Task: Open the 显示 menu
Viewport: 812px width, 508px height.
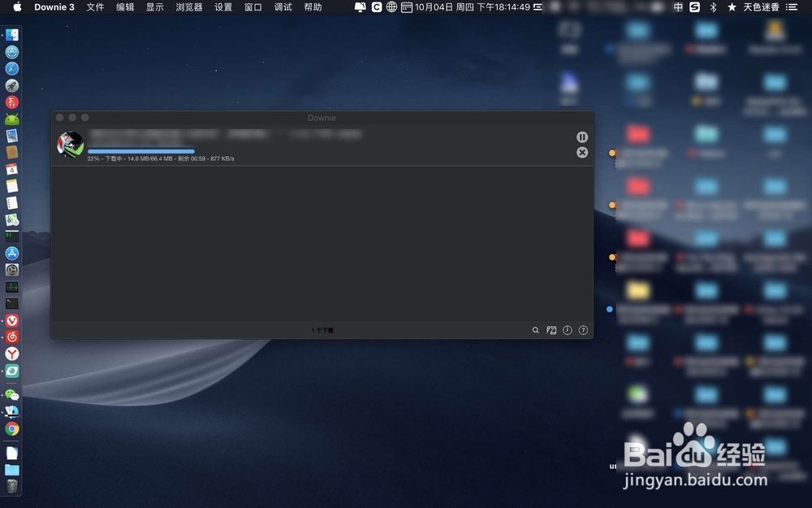Action: tap(155, 7)
